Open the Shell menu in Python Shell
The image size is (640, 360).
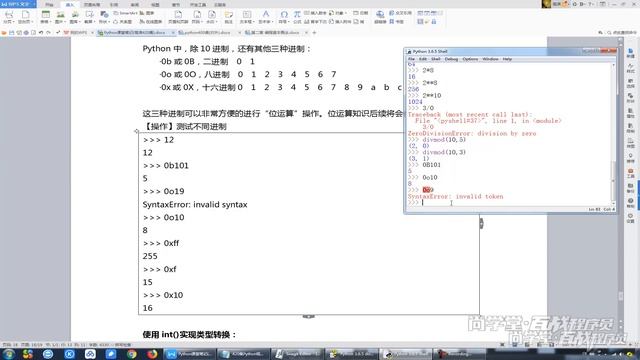(436, 59)
